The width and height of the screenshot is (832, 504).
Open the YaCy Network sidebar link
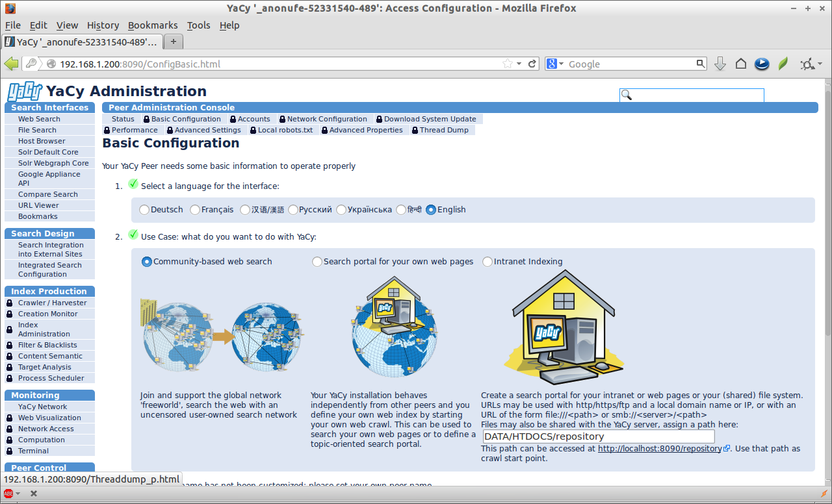(42, 407)
